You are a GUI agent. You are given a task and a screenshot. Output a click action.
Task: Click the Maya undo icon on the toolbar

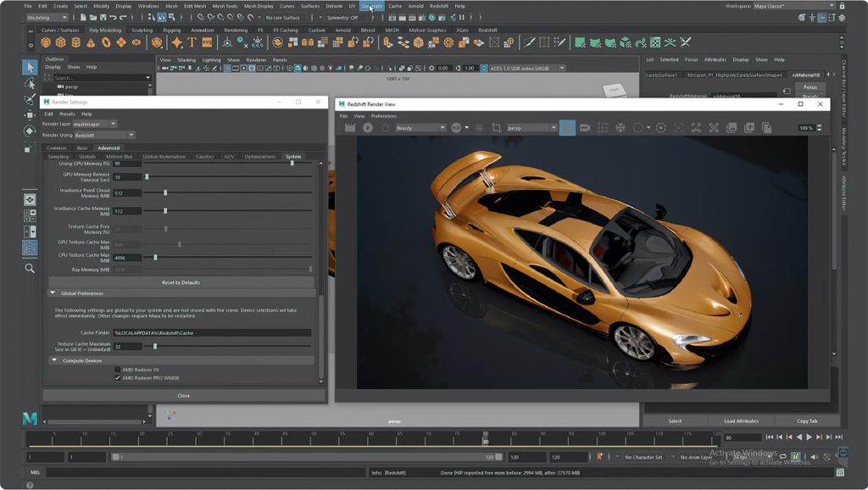pyautogui.click(x=113, y=16)
